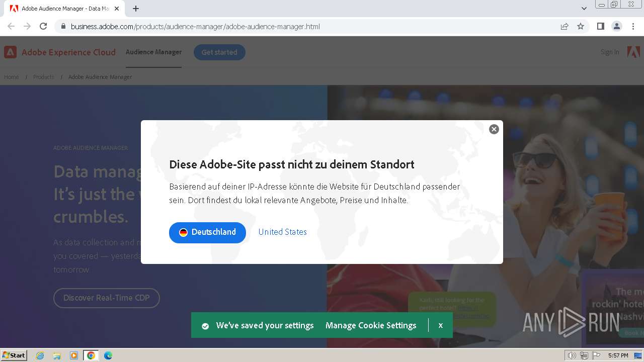Bookmark this page with the star icon
Viewport: 644px width, 362px height.
581,26
